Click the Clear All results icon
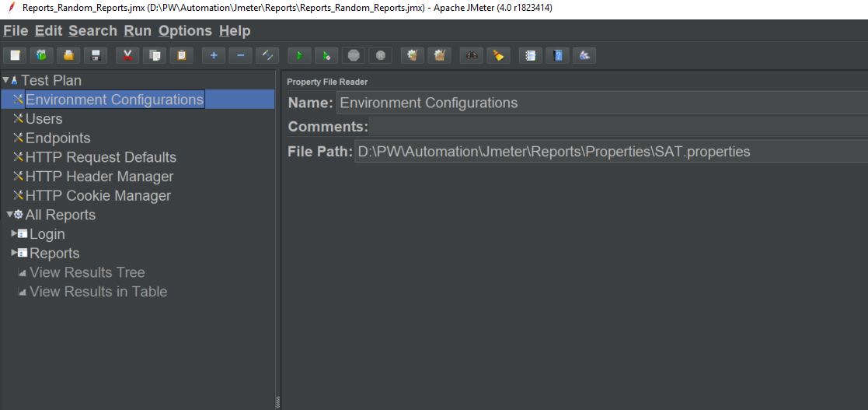Screen dimensions: 868x410 pyautogui.click(x=440, y=55)
